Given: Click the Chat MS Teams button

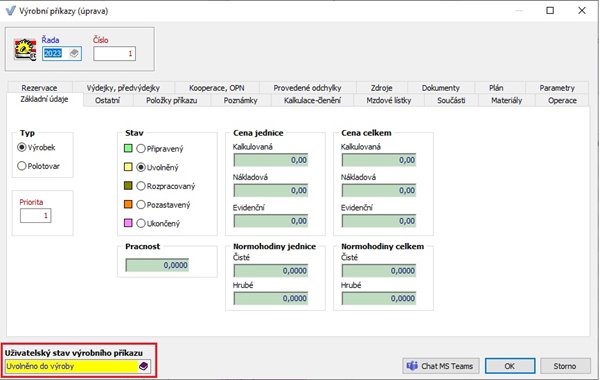Looking at the screenshot, I should [441, 366].
